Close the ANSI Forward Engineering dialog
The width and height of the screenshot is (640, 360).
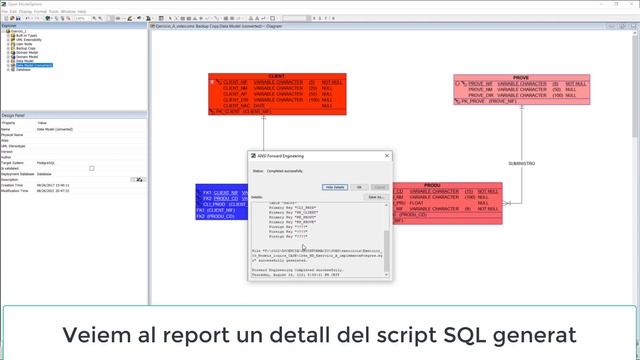(x=387, y=156)
